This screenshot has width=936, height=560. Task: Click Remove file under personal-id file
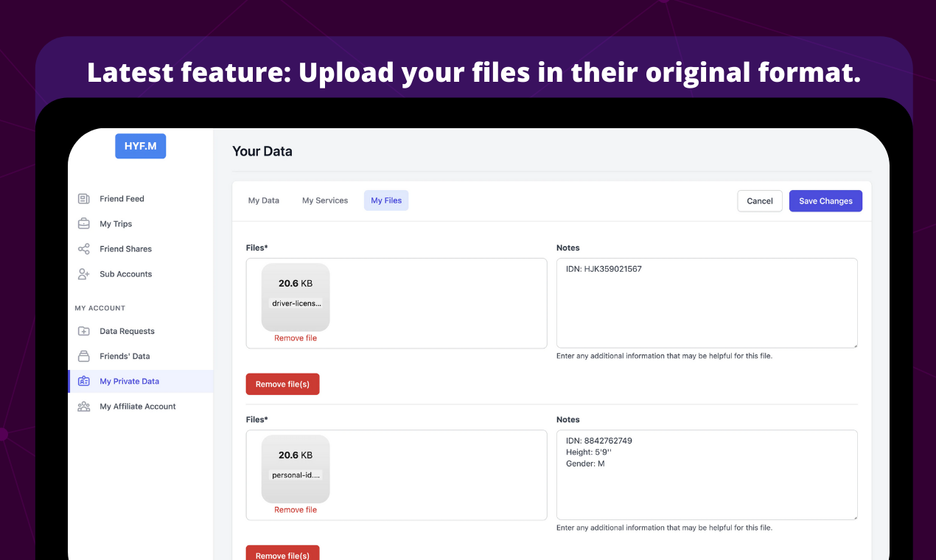click(296, 510)
